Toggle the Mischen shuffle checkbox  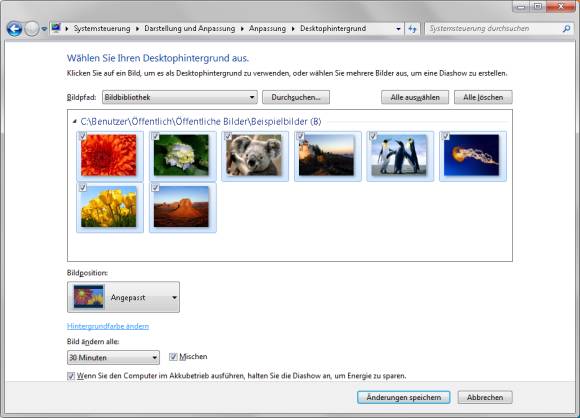pyautogui.click(x=173, y=357)
